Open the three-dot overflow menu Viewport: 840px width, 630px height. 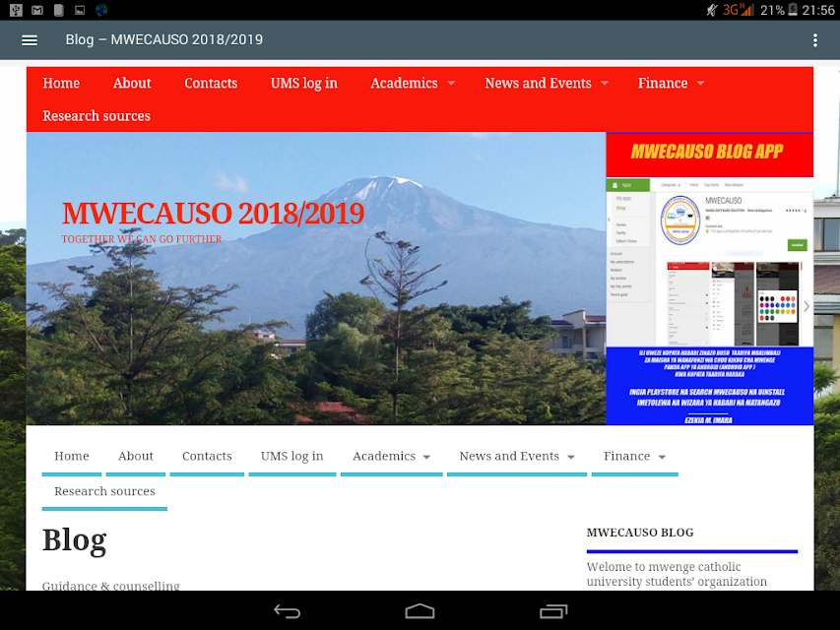coord(814,40)
